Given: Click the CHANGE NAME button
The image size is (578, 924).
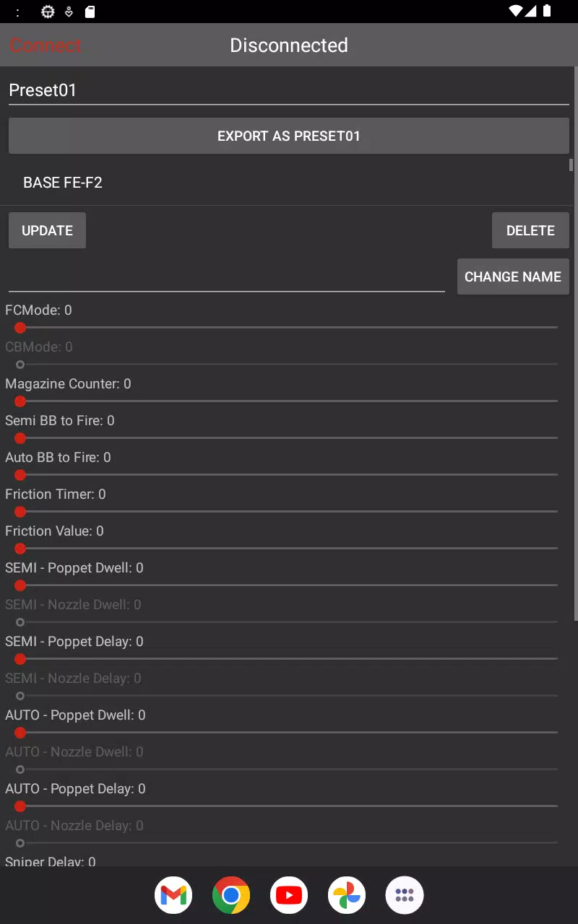Looking at the screenshot, I should coord(513,276).
